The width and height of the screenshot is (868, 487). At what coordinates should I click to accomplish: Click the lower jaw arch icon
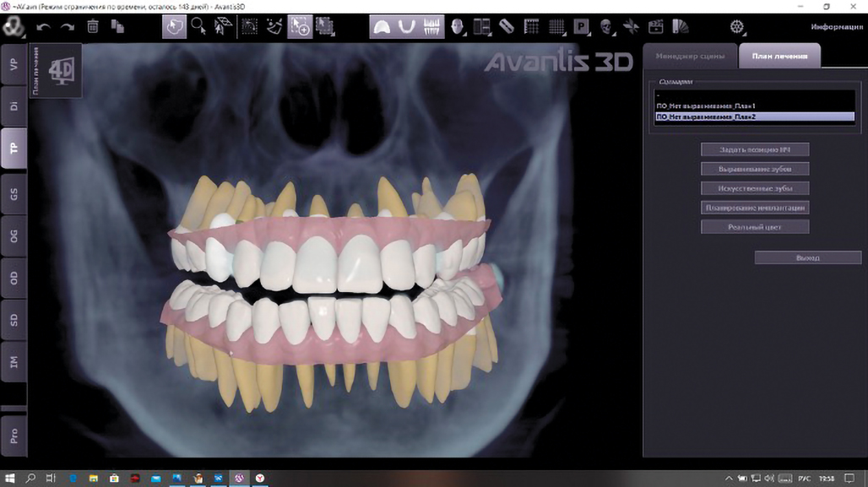coord(407,27)
